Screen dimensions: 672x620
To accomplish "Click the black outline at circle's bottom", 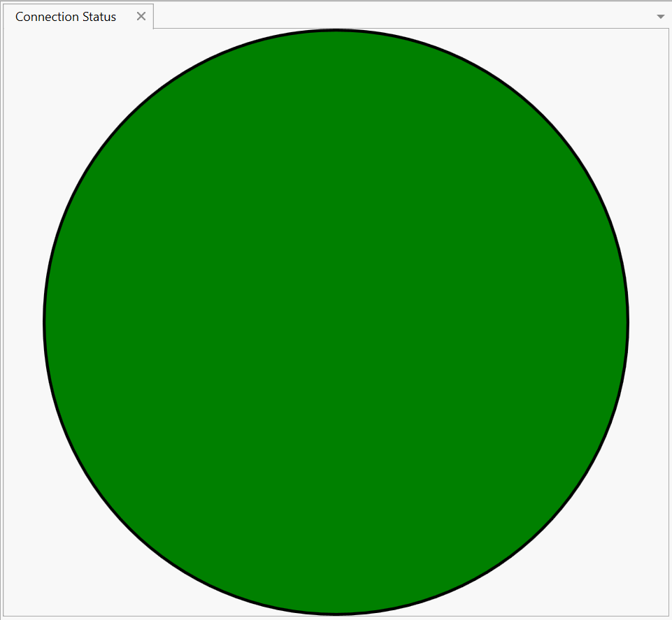I will pos(336,614).
